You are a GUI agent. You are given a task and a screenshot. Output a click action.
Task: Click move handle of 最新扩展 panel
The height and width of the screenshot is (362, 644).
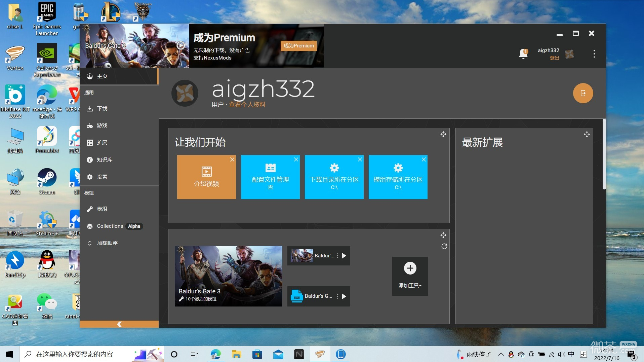point(587,134)
